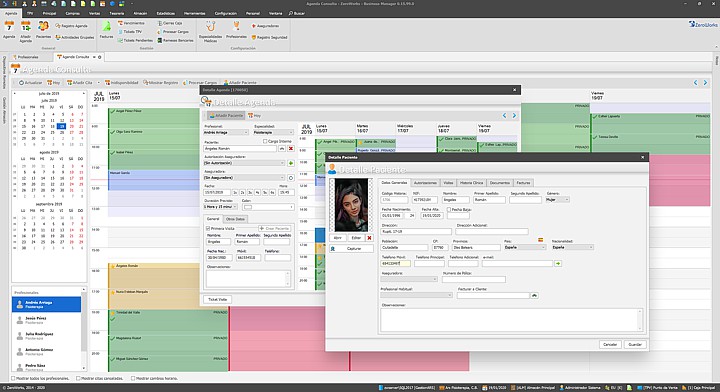Switch to the Historia Clínica tab
This screenshot has width=720, height=392.
pos(471,183)
